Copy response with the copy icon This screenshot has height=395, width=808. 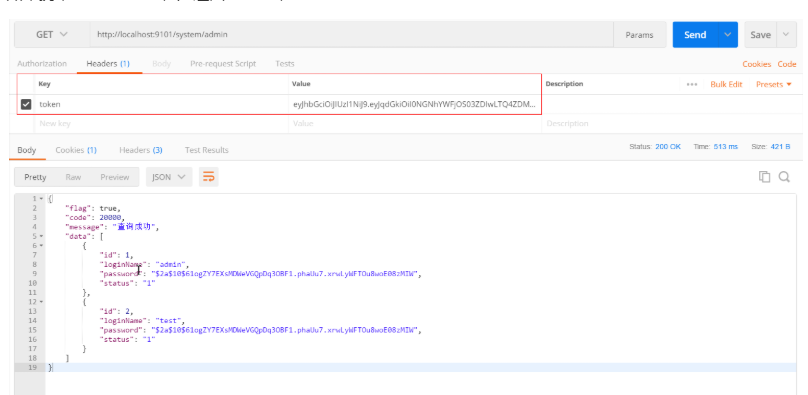tap(764, 177)
